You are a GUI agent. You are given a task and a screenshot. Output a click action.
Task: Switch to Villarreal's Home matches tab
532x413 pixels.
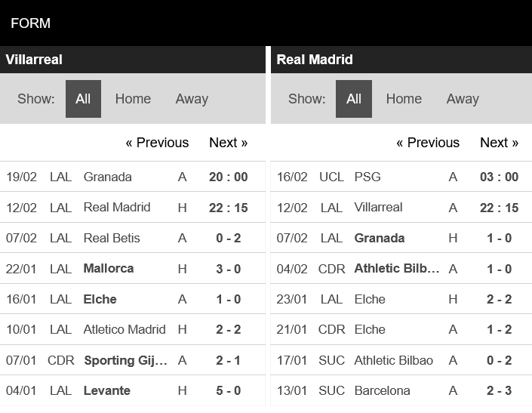133,99
